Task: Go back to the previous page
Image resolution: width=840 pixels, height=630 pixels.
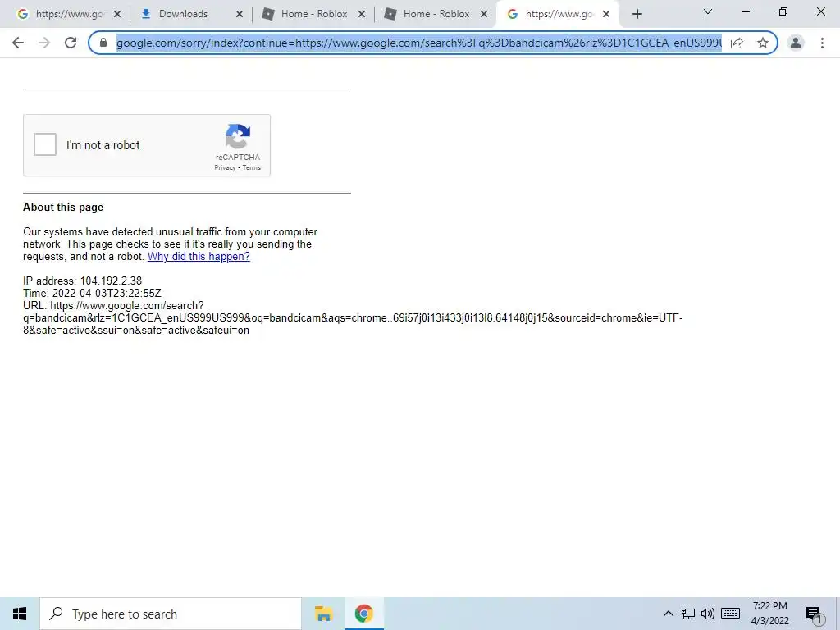Action: 18,43
